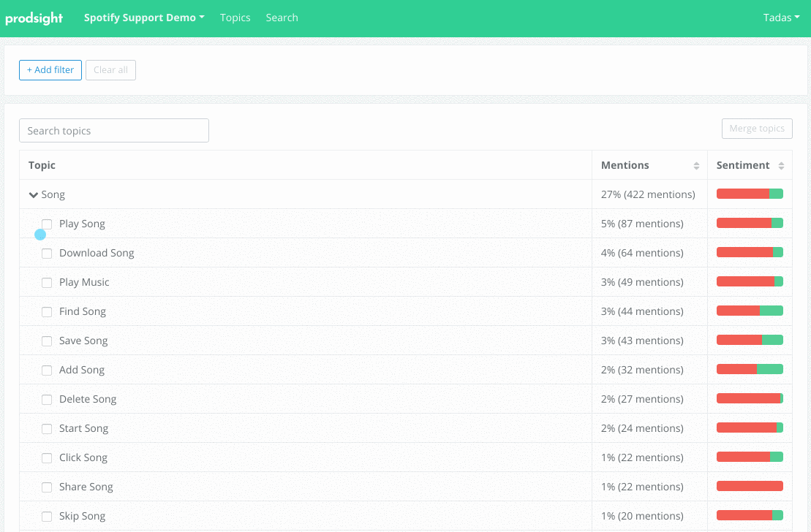Image resolution: width=811 pixels, height=532 pixels.
Task: Sort by Mentions column arrows
Action: pyautogui.click(x=696, y=166)
